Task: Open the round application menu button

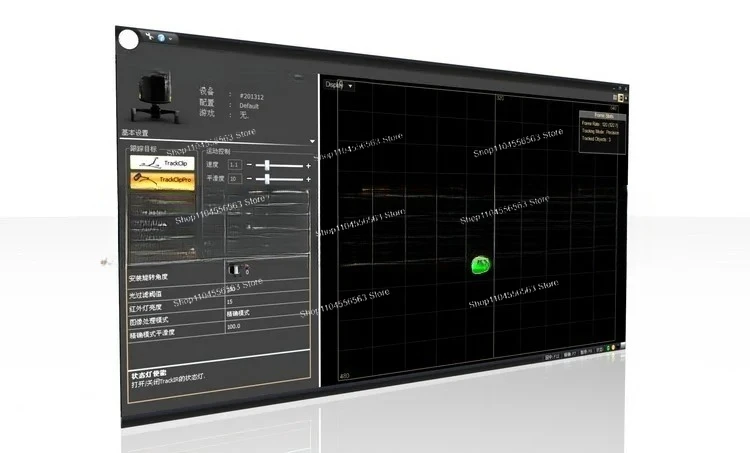Action: [128, 39]
